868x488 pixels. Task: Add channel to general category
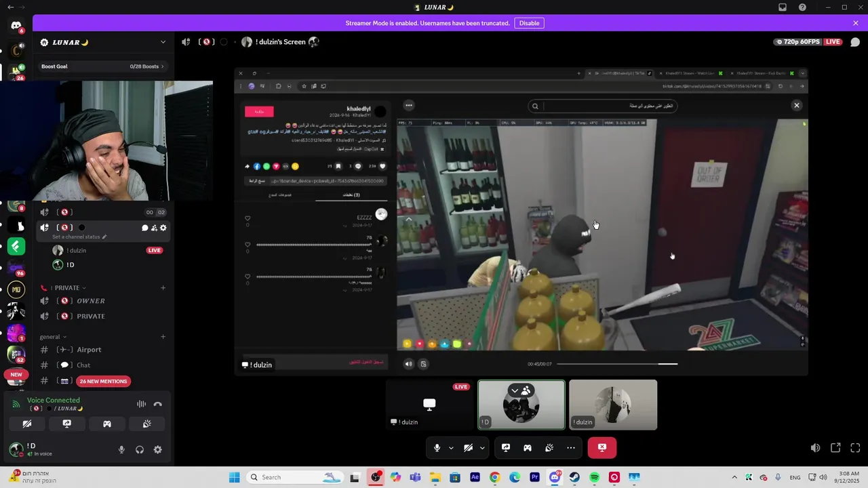pos(163,337)
